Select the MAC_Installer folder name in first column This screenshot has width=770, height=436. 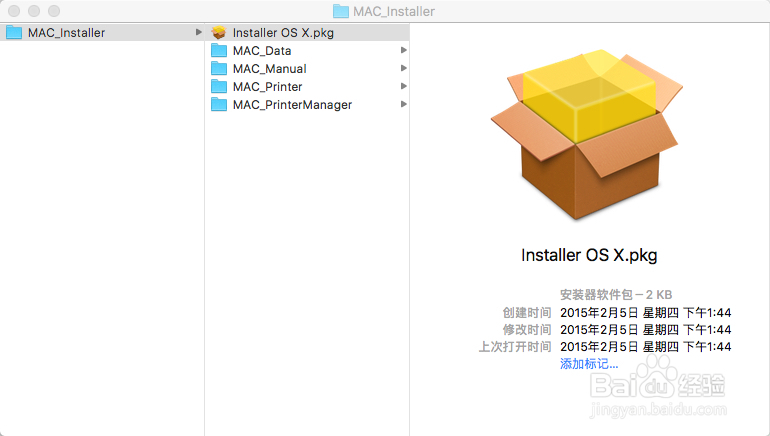[x=66, y=33]
